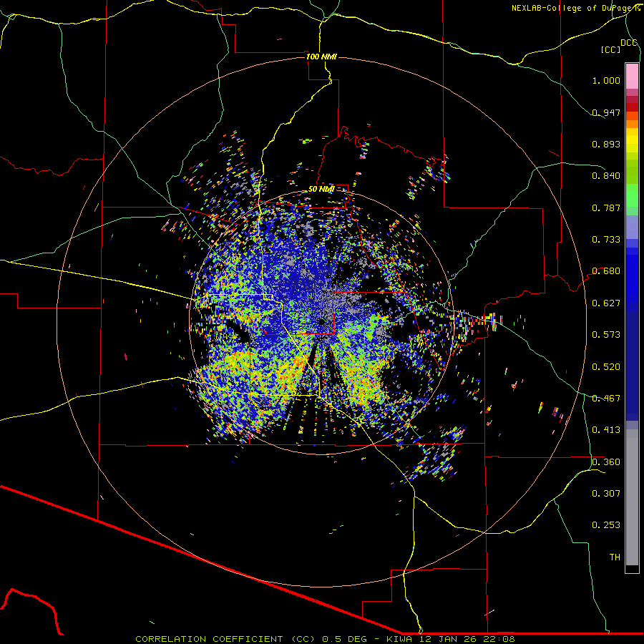The image size is (644, 644).
Task: Click the 0.307 value on the color scale
Action: click(606, 494)
